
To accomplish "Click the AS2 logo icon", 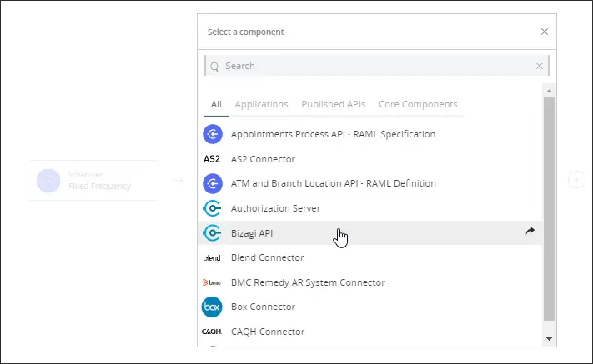I will pos(212,159).
